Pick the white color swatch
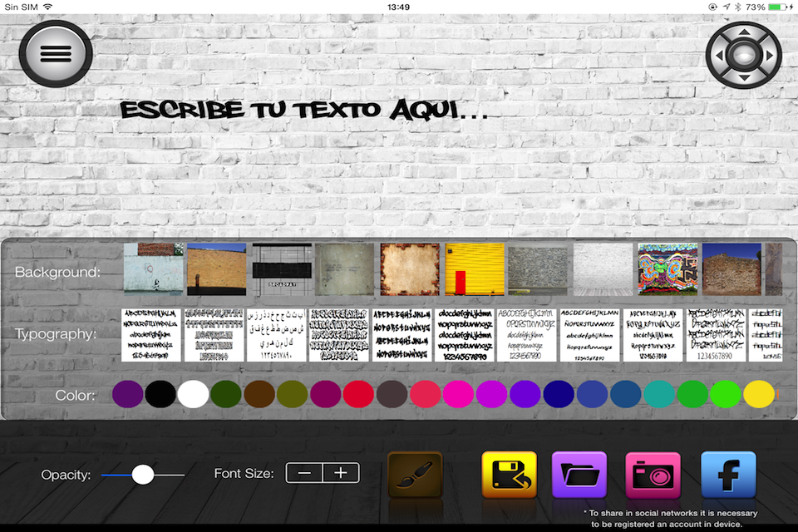798x532 pixels. [x=194, y=394]
